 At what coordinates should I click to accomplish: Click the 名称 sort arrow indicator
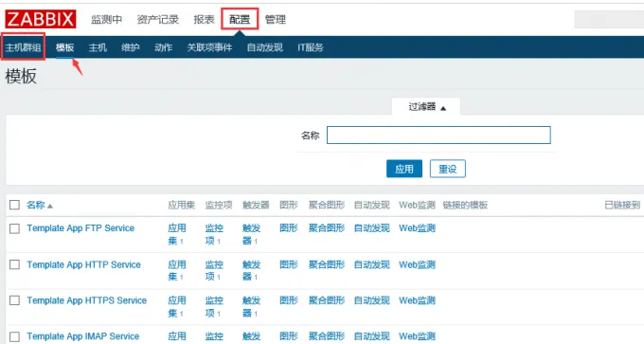tap(50, 206)
